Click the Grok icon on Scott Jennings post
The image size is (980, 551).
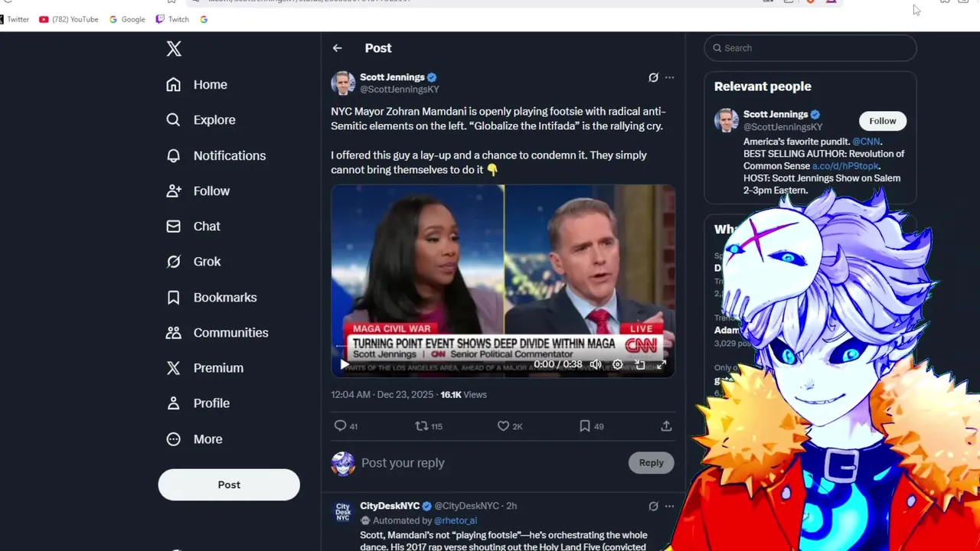pyautogui.click(x=653, y=77)
